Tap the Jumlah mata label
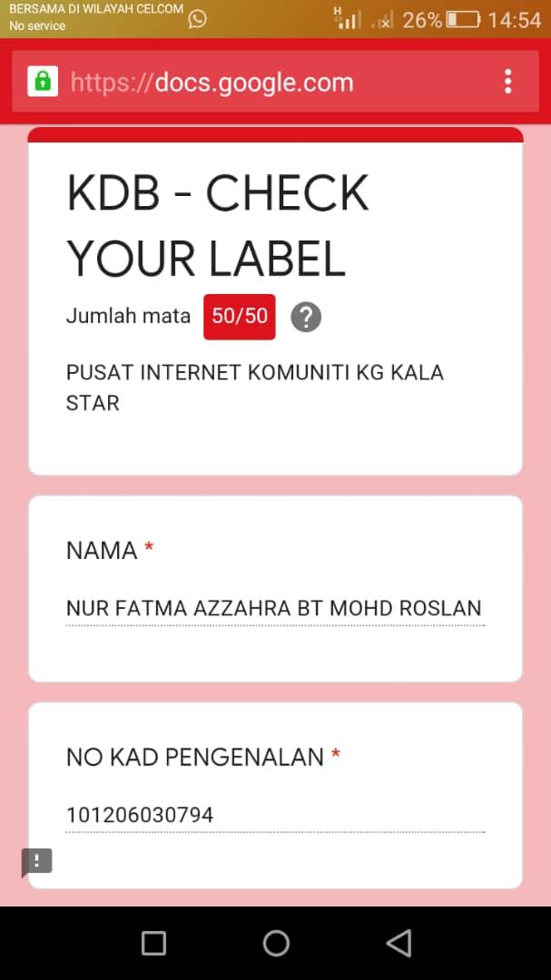The height and width of the screenshot is (980, 551). 128,316
